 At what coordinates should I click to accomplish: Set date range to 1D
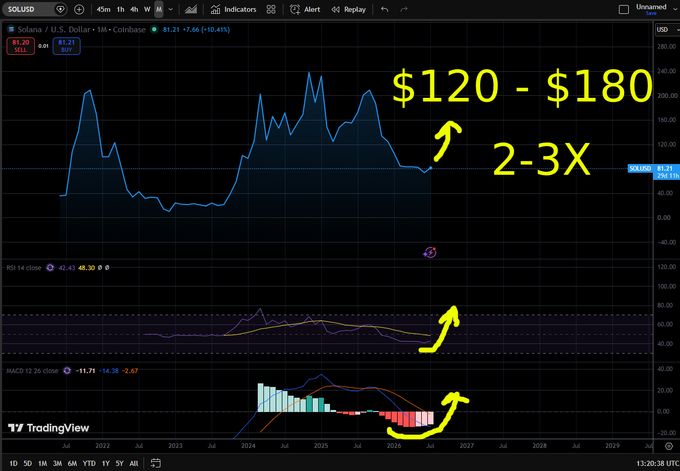[13, 463]
